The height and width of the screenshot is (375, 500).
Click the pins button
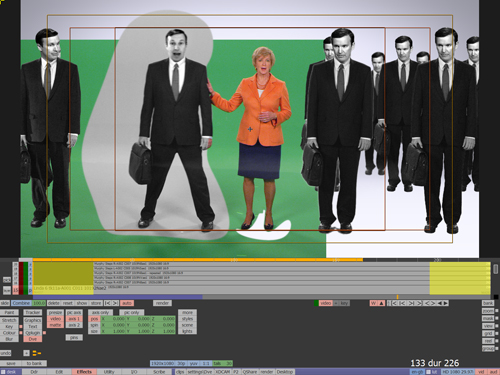click(x=74, y=338)
